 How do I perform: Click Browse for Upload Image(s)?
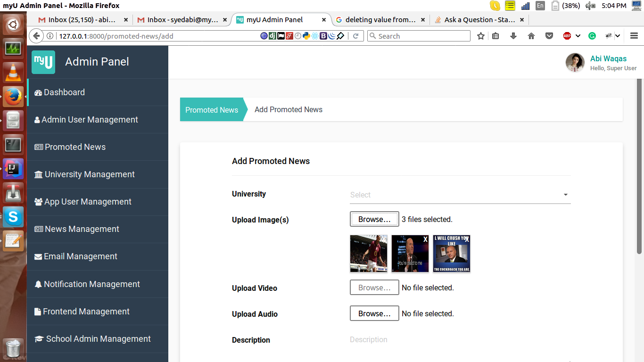coord(374,219)
